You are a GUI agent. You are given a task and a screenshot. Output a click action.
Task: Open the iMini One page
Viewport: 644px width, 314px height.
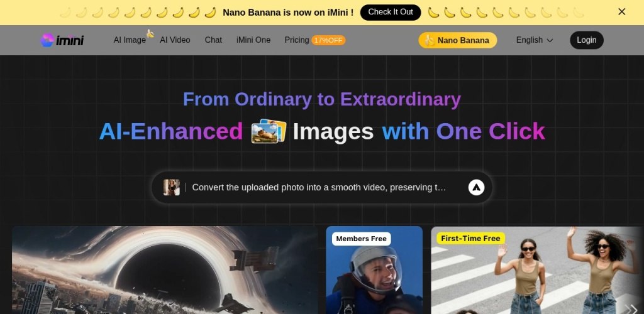click(x=253, y=40)
